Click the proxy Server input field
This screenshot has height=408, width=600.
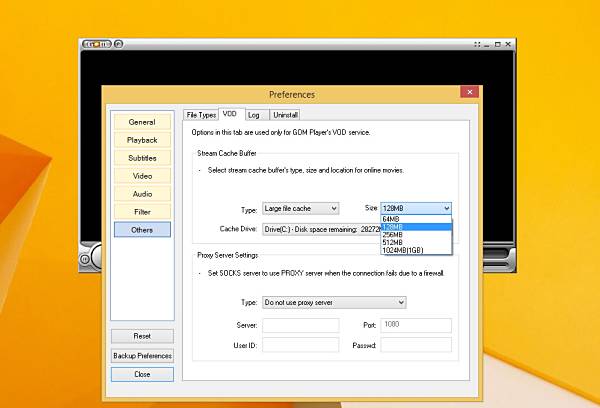click(300, 325)
